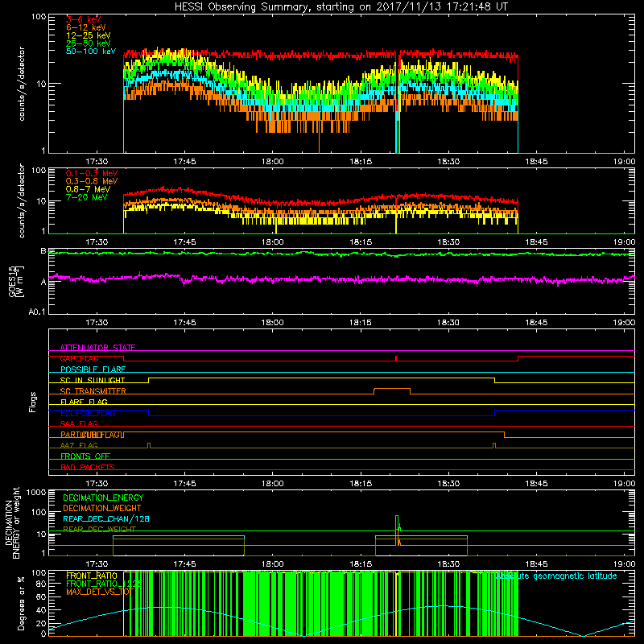Click the 0.3-0.8 MeV legend label
Image resolution: width=644 pixels, height=644 pixels.
coord(92,181)
